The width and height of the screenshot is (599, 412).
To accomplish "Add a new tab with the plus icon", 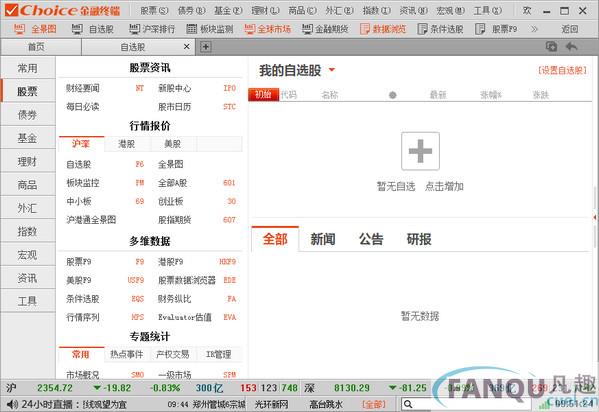I will point(206,47).
